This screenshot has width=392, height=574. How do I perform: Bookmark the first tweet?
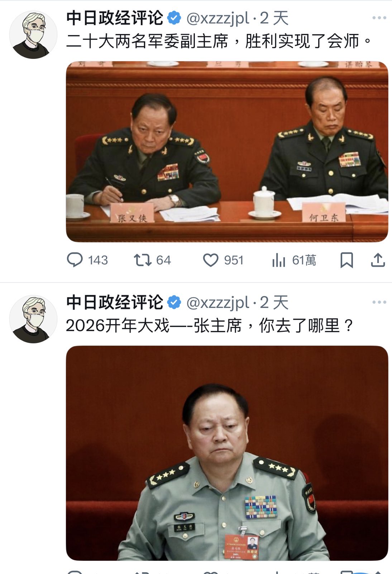[x=346, y=260]
